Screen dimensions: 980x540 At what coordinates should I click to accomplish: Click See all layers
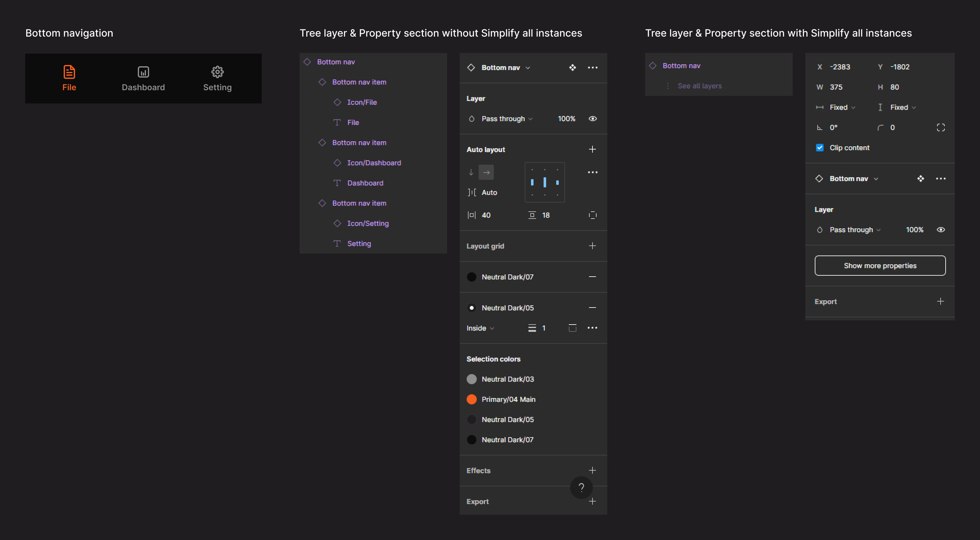(699, 85)
